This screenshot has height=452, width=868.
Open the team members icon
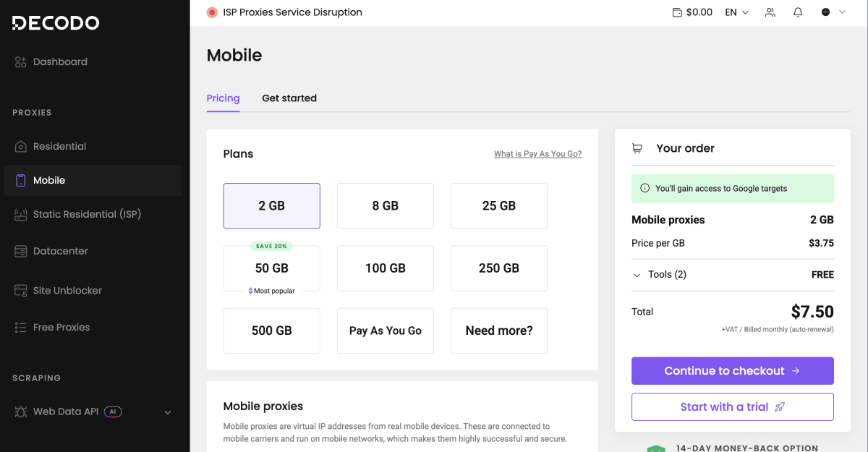pyautogui.click(x=770, y=12)
